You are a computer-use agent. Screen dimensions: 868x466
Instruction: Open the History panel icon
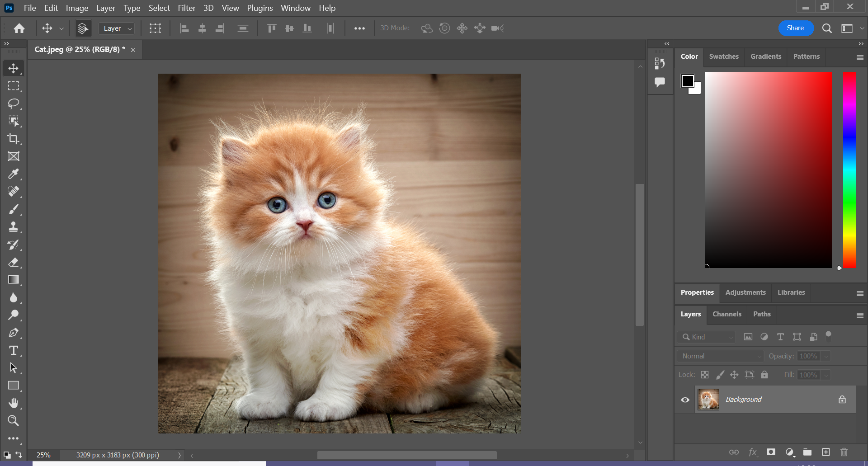point(660,64)
